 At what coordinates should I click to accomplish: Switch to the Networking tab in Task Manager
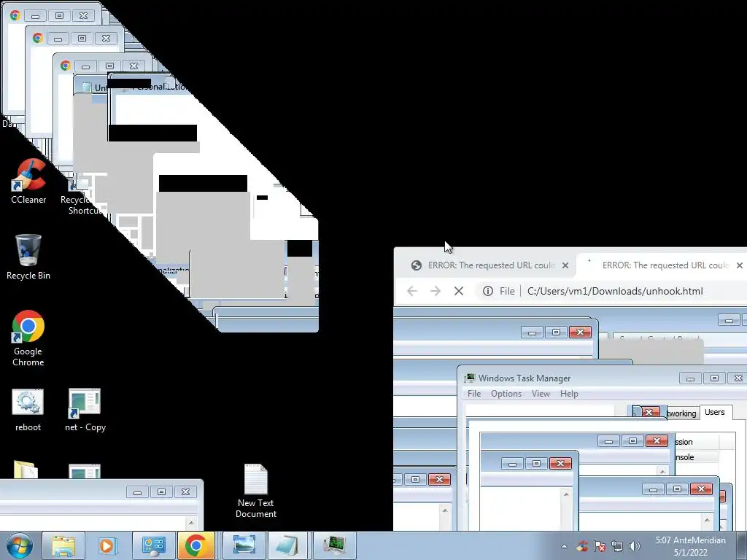coord(682,413)
